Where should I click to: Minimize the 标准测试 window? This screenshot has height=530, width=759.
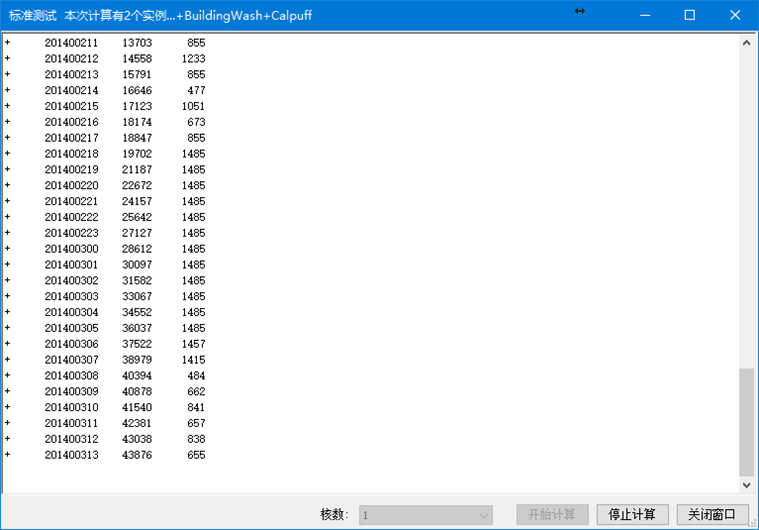coord(643,15)
